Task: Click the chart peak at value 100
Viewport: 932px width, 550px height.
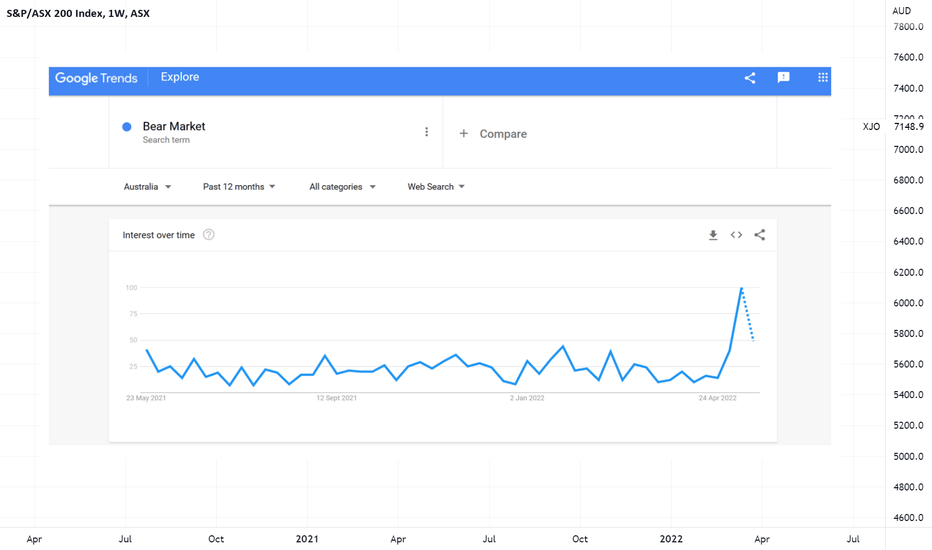Action: pos(741,288)
